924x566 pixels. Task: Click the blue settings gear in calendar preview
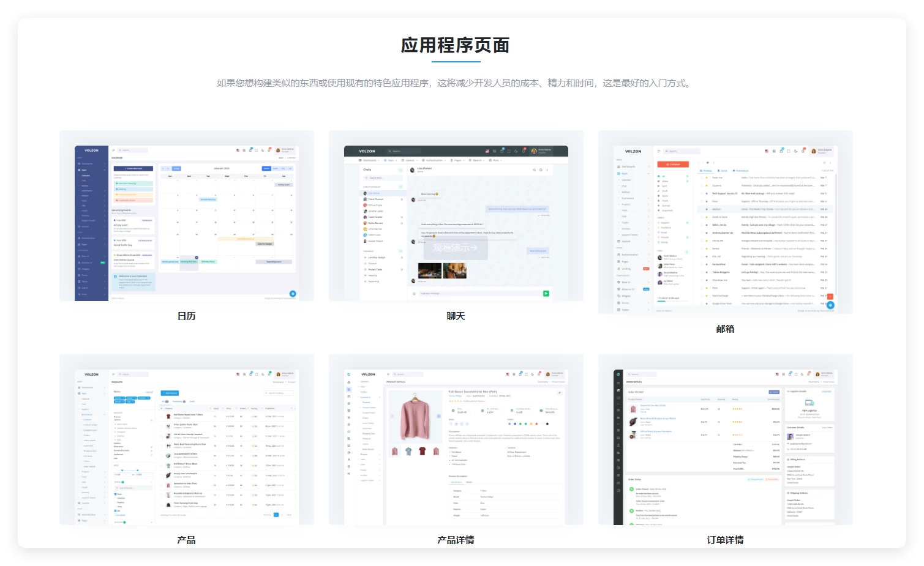[293, 294]
